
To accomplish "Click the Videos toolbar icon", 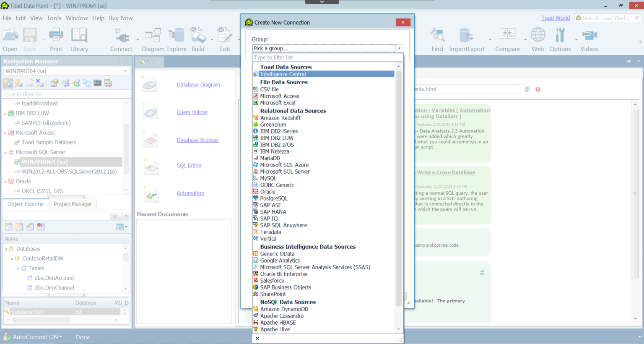I will (589, 39).
